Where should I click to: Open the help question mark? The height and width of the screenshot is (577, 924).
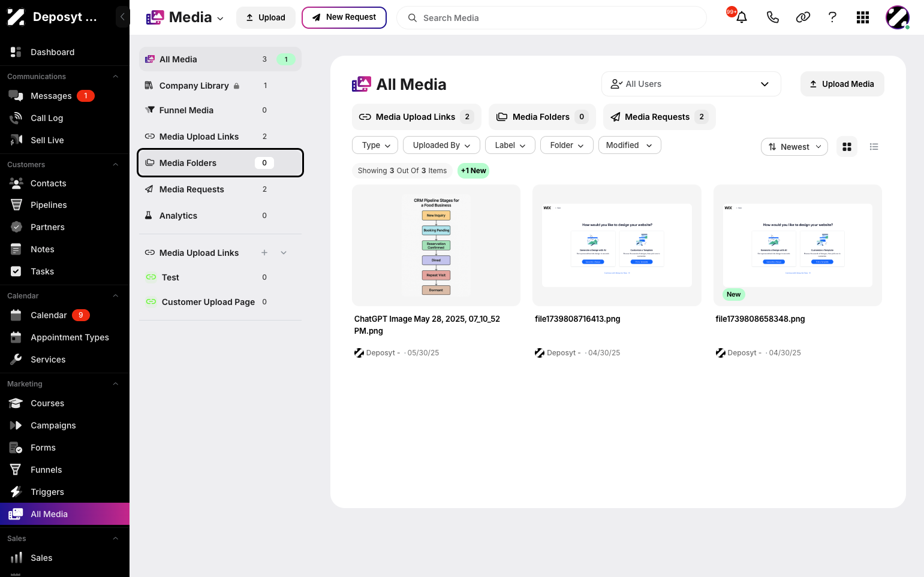pyautogui.click(x=832, y=17)
